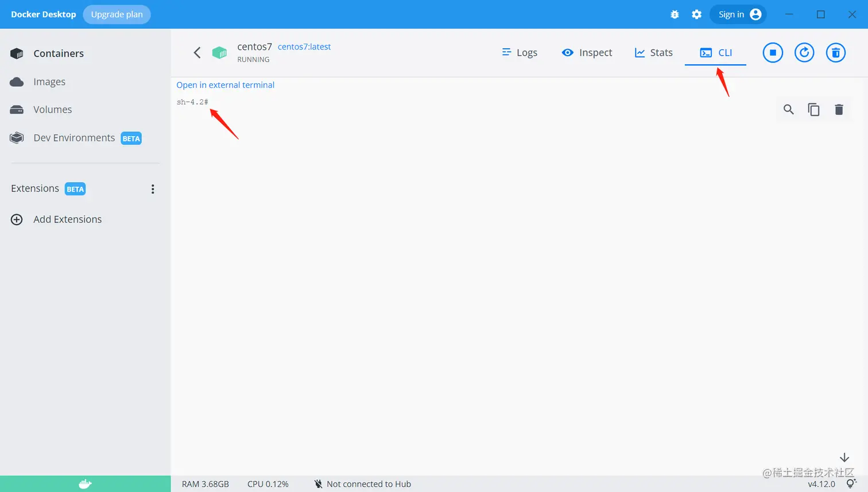Search the terminal output
The image size is (868, 492).
(x=789, y=109)
